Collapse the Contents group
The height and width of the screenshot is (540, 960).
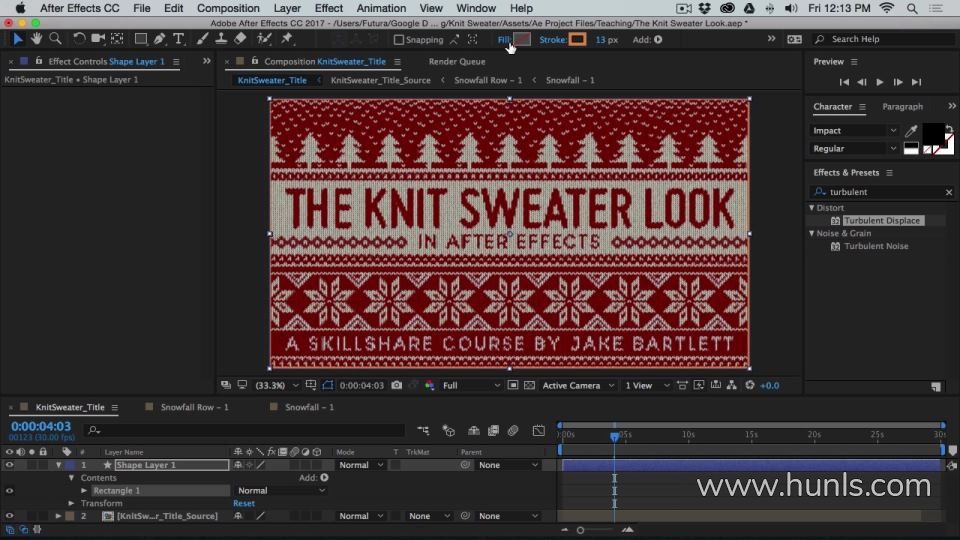[x=71, y=478]
